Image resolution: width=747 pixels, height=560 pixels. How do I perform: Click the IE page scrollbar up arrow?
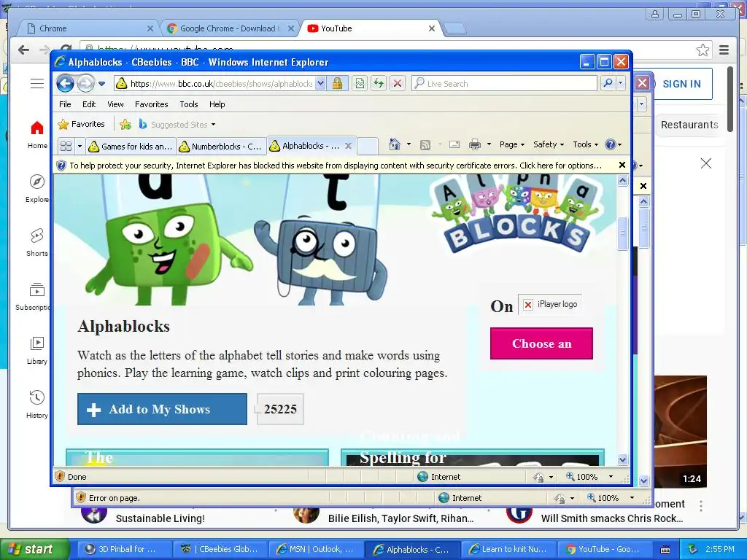[623, 181]
